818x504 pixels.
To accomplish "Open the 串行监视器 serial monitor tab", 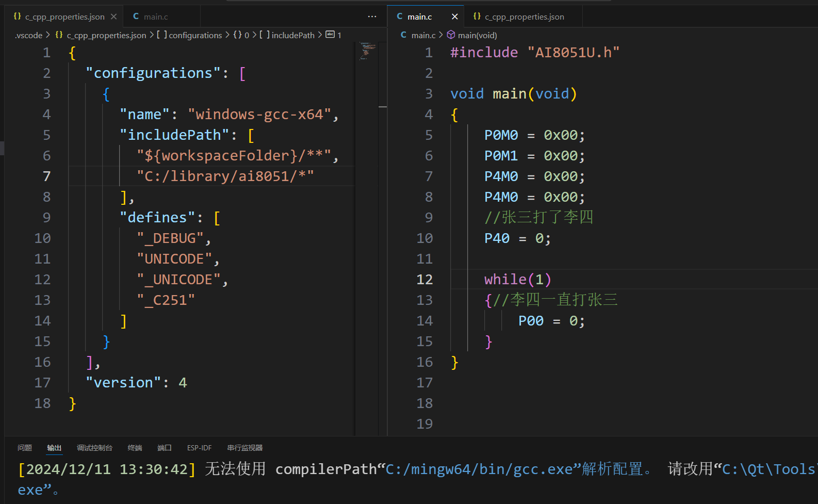I will pos(245,448).
